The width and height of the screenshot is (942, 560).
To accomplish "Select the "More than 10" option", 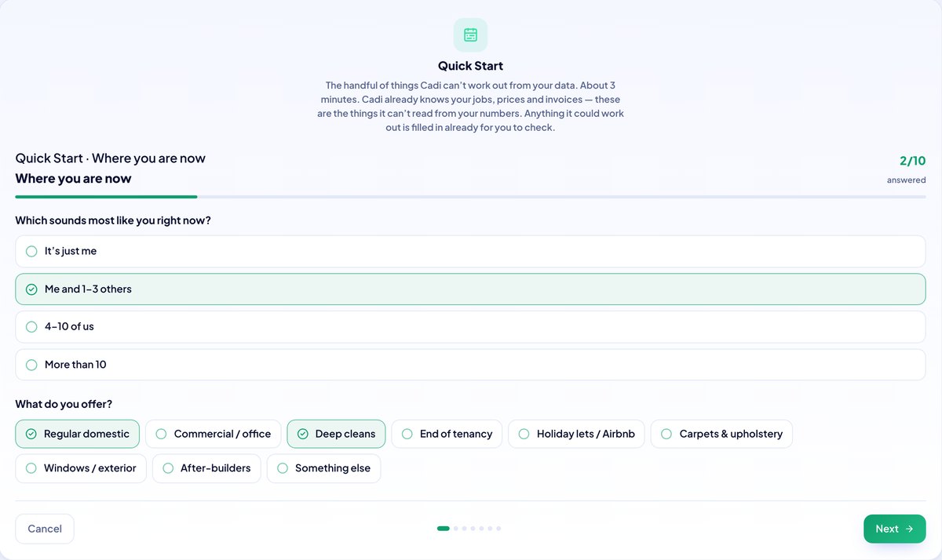I will tap(470, 365).
